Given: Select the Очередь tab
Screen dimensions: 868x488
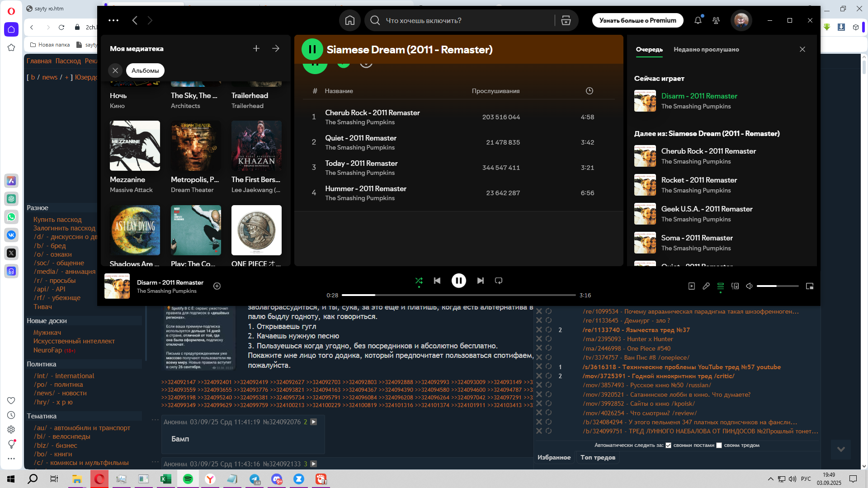Looking at the screenshot, I should pyautogui.click(x=649, y=49).
